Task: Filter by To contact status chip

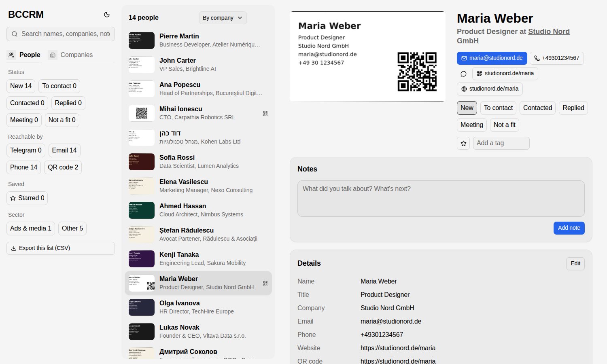Action: (59, 86)
